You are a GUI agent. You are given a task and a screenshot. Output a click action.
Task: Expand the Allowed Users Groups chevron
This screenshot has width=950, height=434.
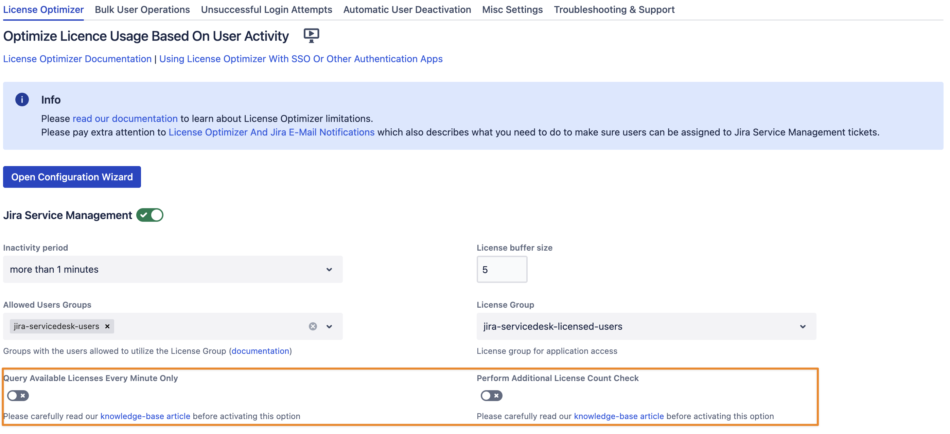tap(329, 326)
